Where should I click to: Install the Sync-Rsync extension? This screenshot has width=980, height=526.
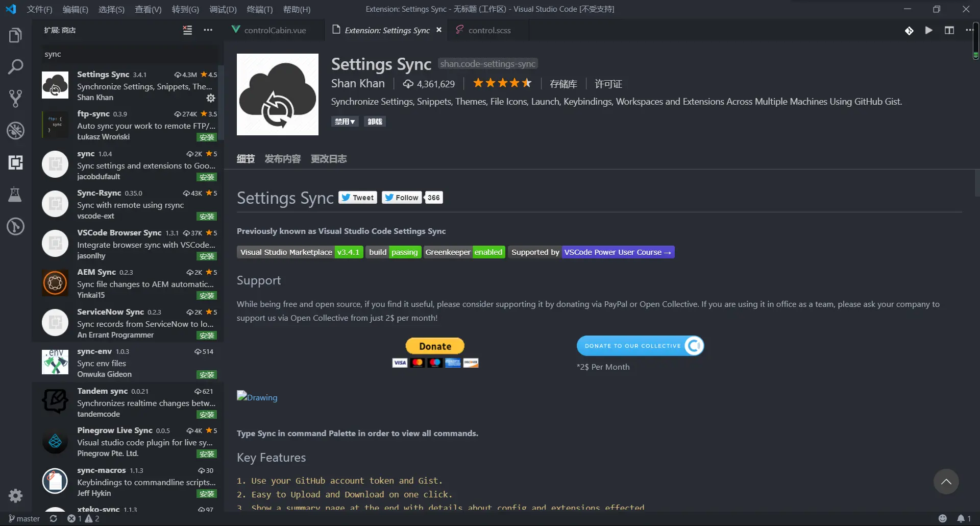[207, 217]
